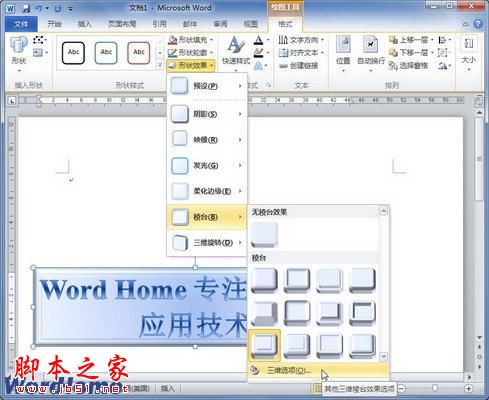Screen dimensions: 489x400
Task: Open the 上移一层 dropdown arrow
Action: [432, 40]
